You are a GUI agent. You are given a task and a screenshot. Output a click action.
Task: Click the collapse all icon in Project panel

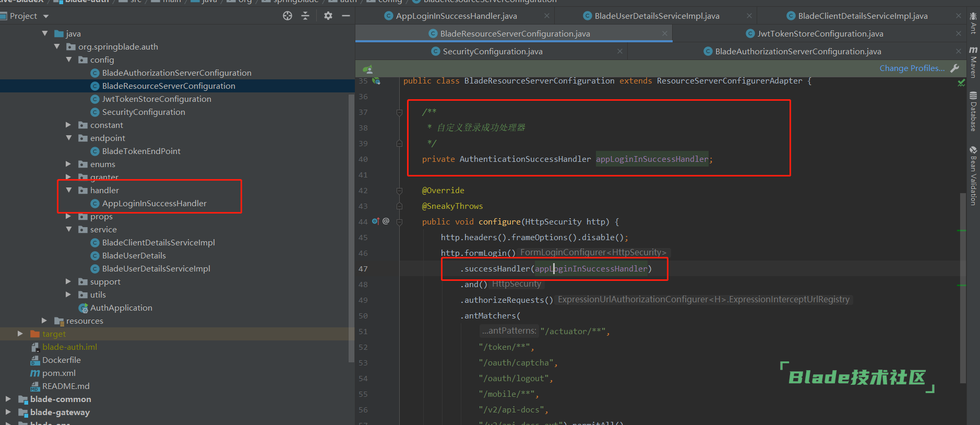point(305,16)
